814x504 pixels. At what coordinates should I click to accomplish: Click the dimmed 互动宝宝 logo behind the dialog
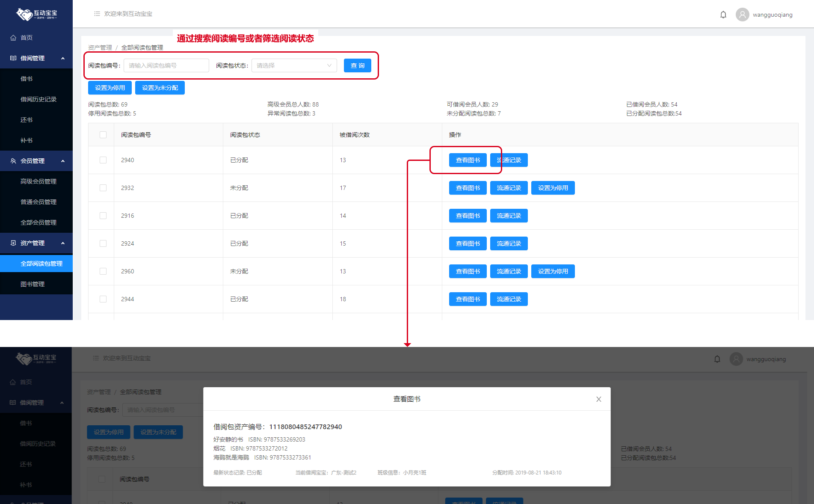click(36, 359)
